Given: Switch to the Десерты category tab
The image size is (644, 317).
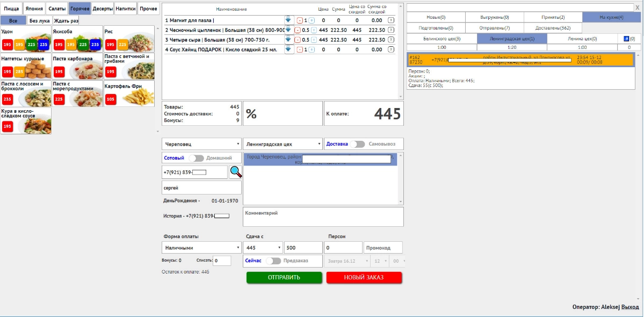Looking at the screenshot, I should (x=103, y=9).
